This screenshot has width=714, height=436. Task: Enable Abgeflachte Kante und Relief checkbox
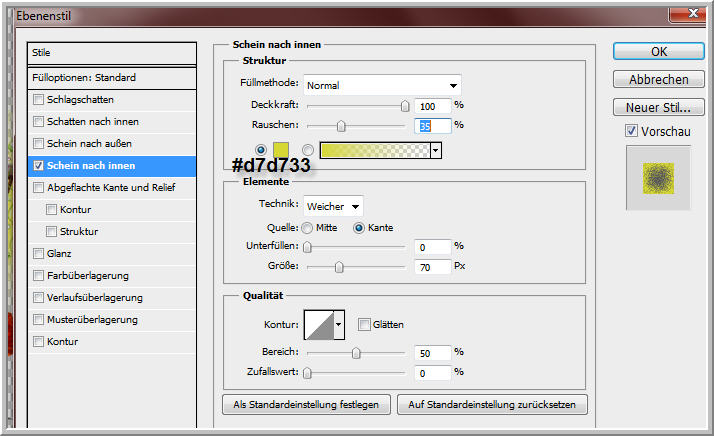39,187
